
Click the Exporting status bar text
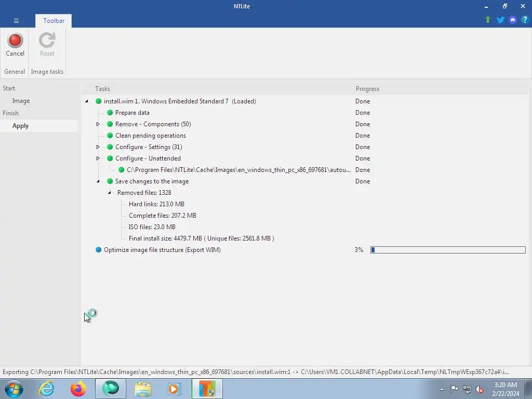point(256,372)
